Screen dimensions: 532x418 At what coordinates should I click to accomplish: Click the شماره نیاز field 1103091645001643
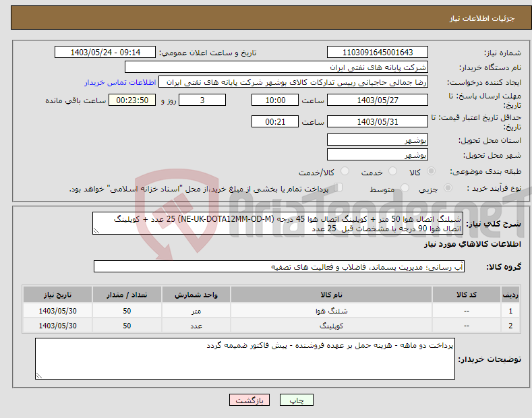point(378,53)
